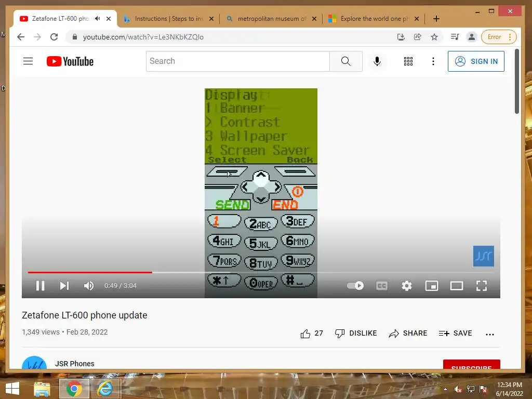
Task: Focus the YouTube search box
Action: click(237, 61)
